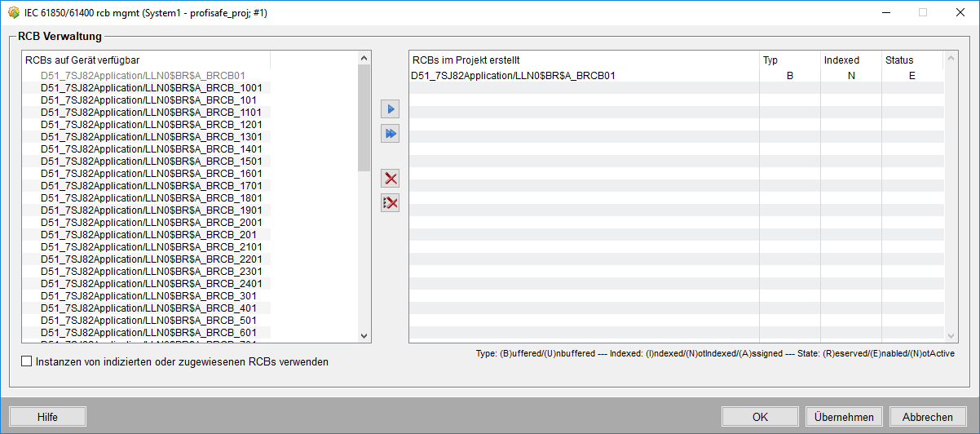Enable instances of indexed or assigned RCBs

[27, 361]
